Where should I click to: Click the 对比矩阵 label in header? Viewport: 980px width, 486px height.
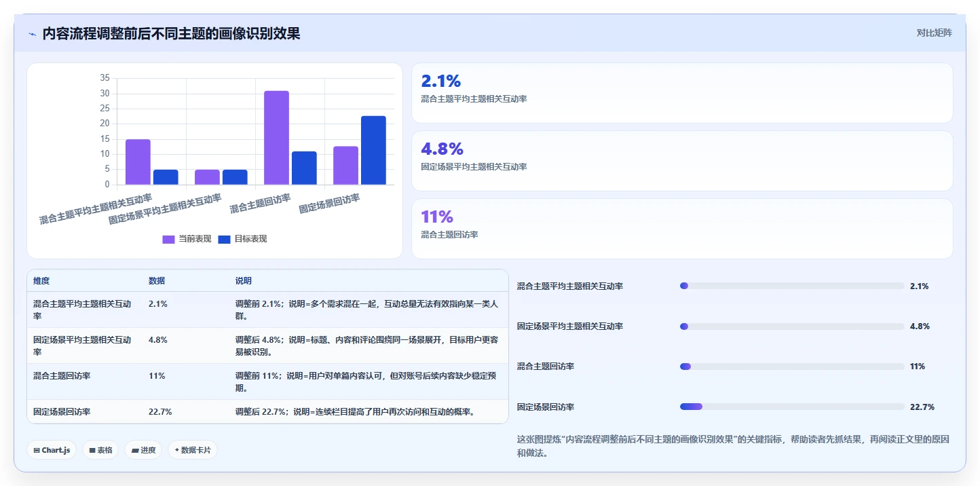point(934,33)
